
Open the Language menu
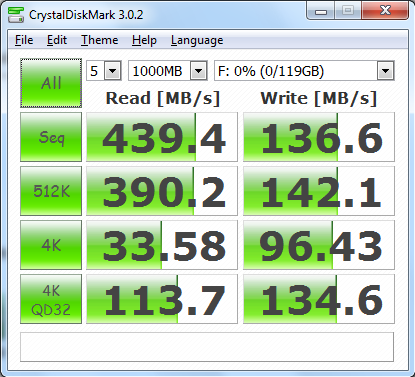[197, 40]
